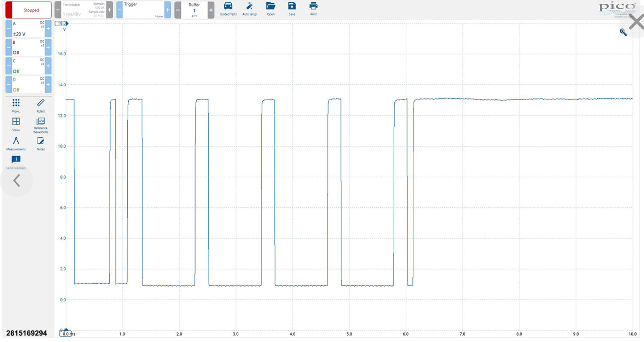This screenshot has height=342, width=644.
Task: Click channel D minus button
Action: click(x=9, y=84)
